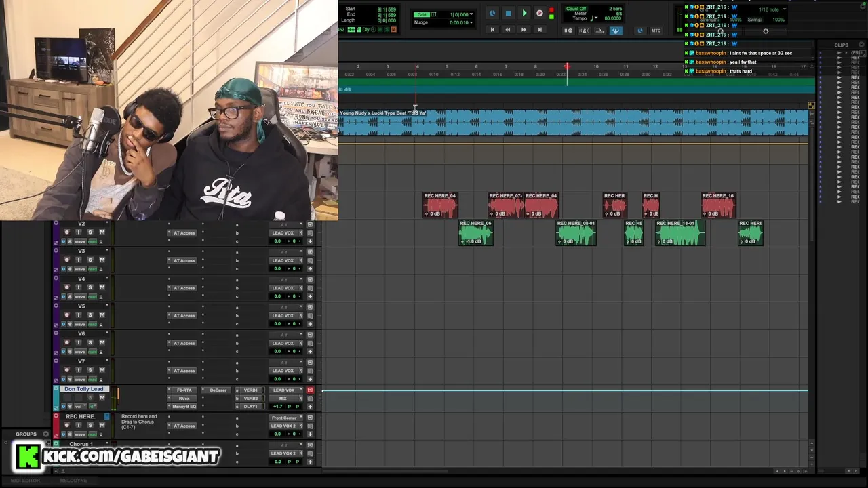Start playback with the green Play button

point(524,13)
